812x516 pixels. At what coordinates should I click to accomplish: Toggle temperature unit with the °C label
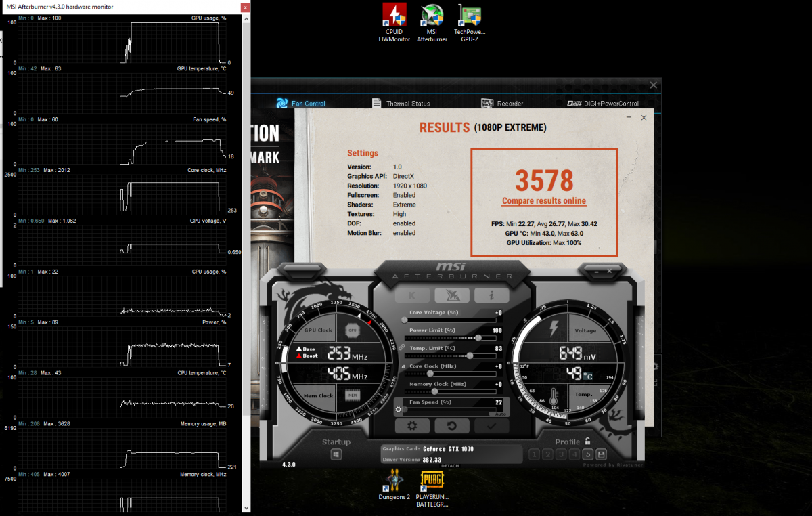coord(588,377)
